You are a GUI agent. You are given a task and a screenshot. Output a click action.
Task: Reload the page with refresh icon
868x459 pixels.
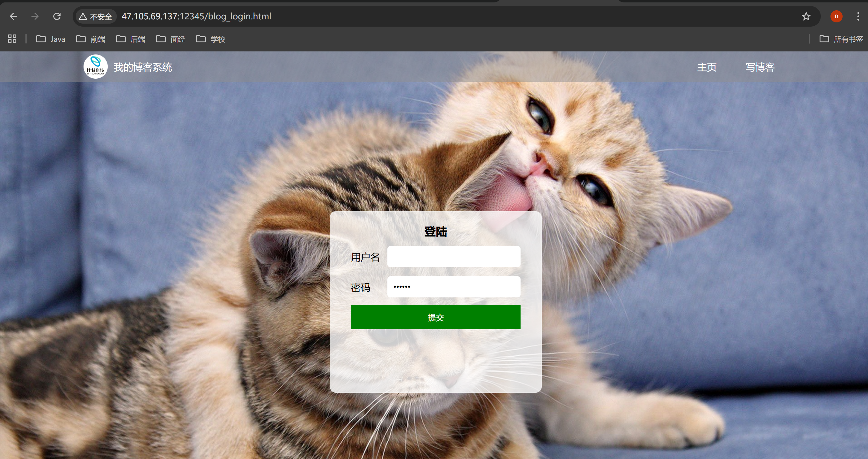pos(57,16)
